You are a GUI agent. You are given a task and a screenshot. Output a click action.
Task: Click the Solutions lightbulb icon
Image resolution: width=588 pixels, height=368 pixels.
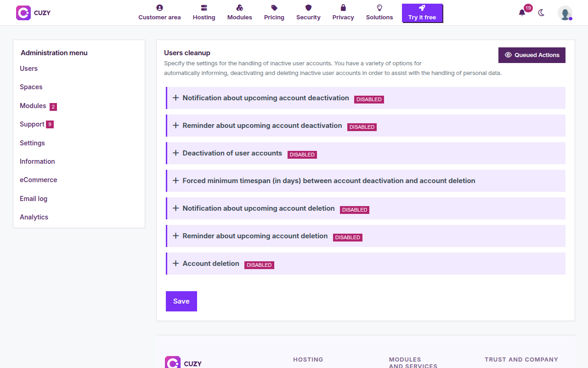tap(379, 8)
